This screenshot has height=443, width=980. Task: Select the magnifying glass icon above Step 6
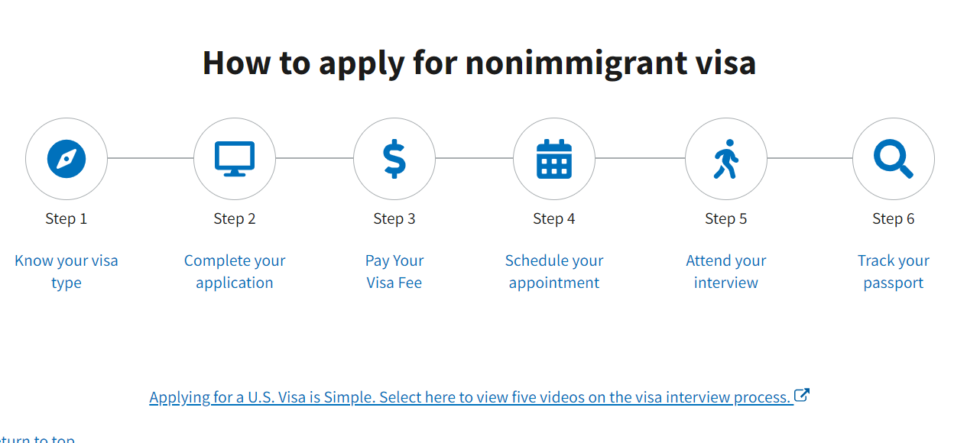pos(893,159)
